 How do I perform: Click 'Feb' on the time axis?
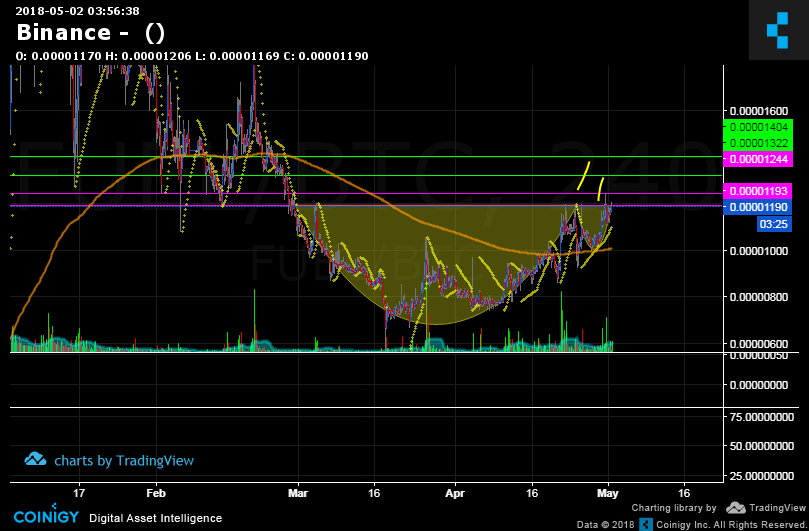[x=155, y=493]
